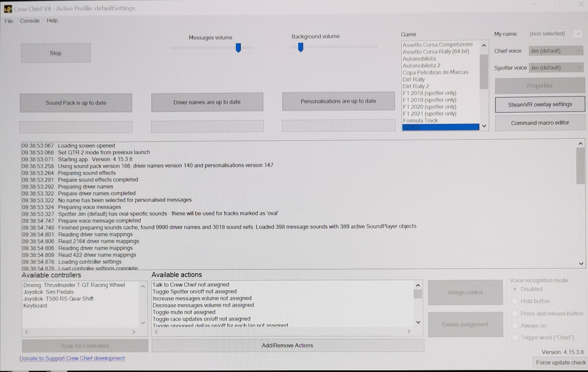The image size is (588, 372).
Task: Click controllers list scroll right arrow
Action: point(134,332)
